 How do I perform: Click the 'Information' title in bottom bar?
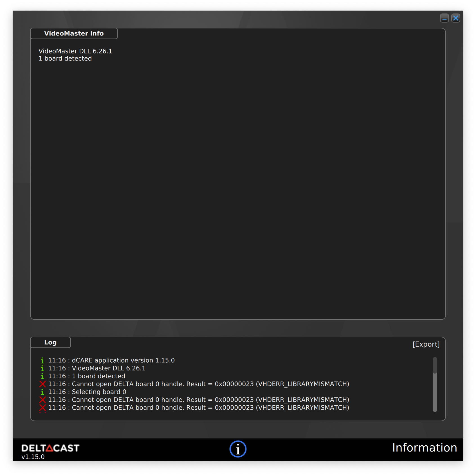tap(425, 448)
